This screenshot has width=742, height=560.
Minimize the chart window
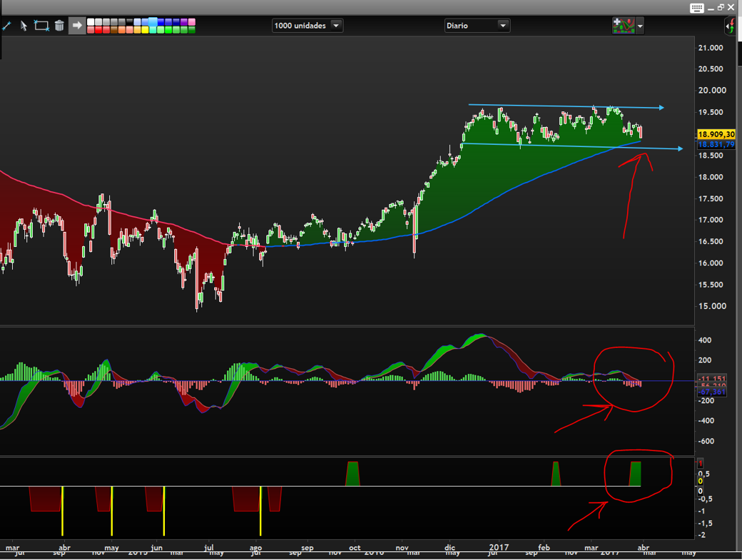[x=711, y=9]
